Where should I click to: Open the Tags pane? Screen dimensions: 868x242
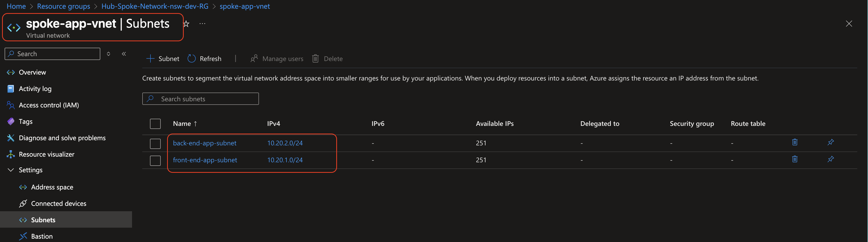[26, 122]
